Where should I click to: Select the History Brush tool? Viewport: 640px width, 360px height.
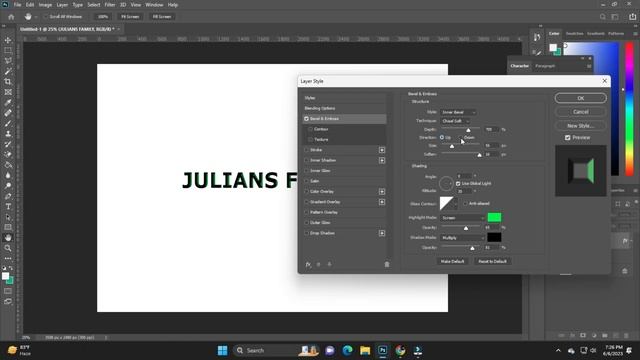(8, 144)
